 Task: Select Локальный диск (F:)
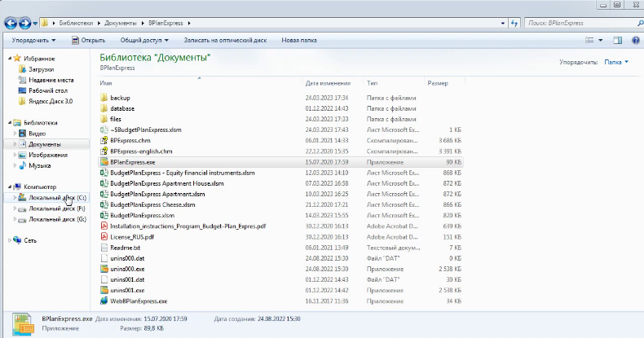(57, 209)
